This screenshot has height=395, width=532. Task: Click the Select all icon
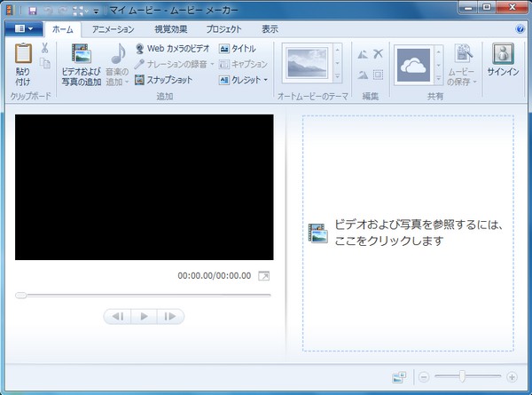point(378,75)
